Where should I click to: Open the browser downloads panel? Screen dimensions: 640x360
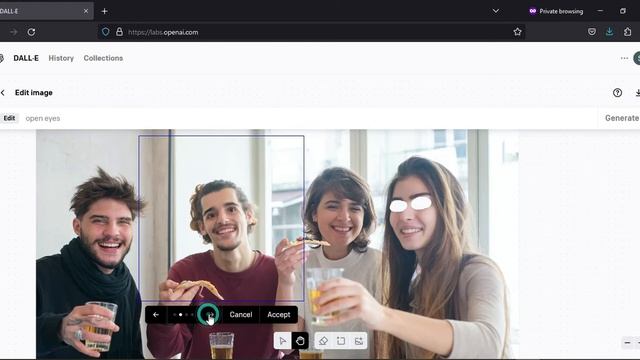point(609,32)
